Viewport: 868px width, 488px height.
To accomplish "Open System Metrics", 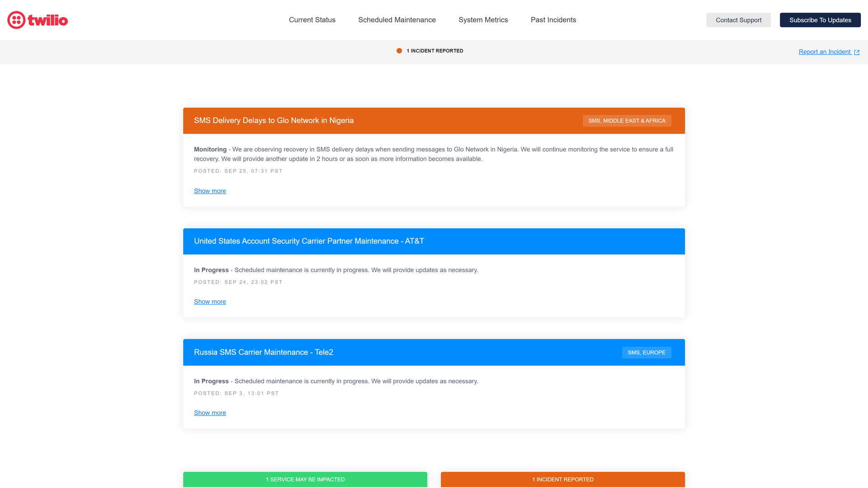I will pos(483,20).
